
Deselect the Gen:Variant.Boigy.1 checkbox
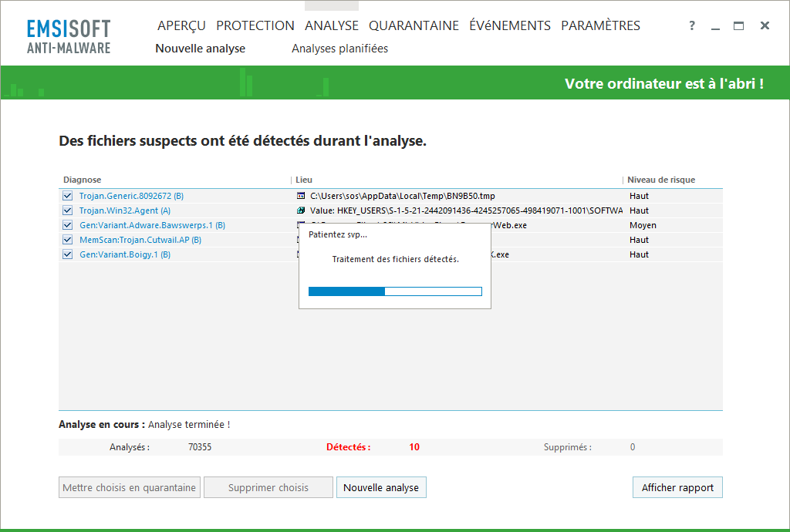pyautogui.click(x=68, y=254)
